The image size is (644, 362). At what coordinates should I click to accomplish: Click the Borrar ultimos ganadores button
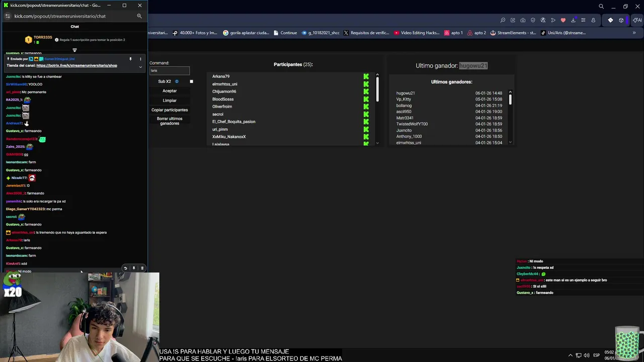click(x=170, y=121)
